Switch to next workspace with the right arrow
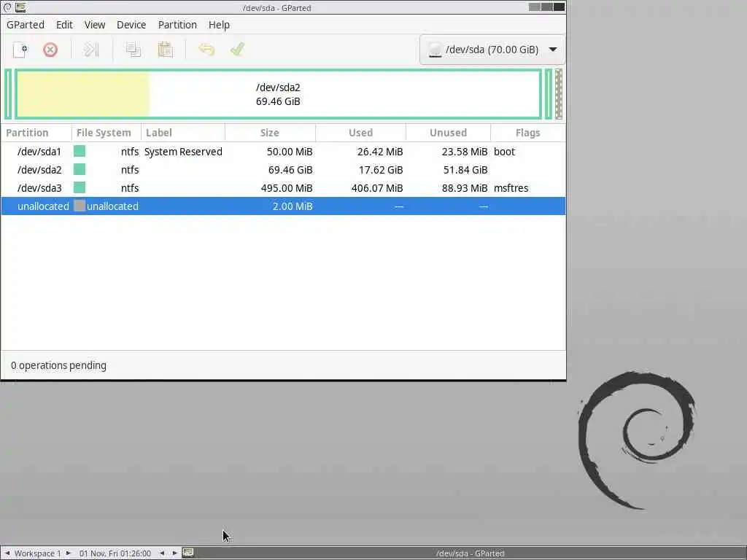 [68, 553]
